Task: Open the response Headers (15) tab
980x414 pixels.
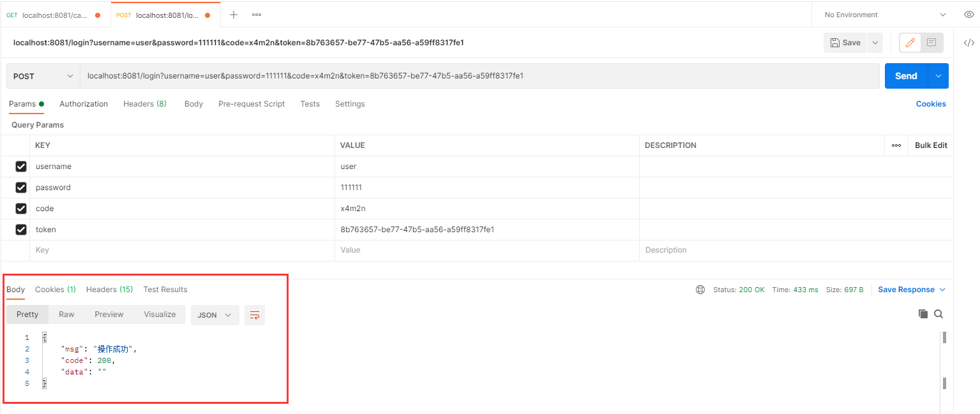Action: click(109, 290)
